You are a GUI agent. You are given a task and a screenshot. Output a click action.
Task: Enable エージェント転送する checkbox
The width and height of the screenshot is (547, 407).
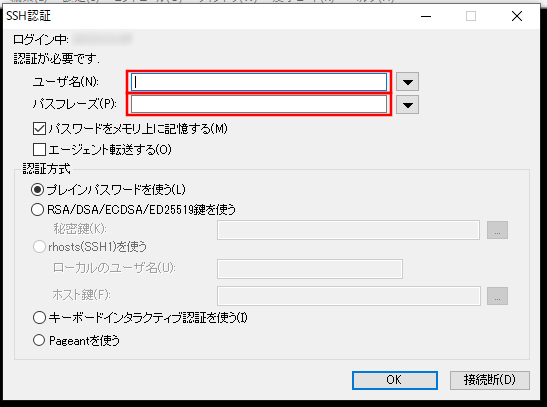[39, 150]
